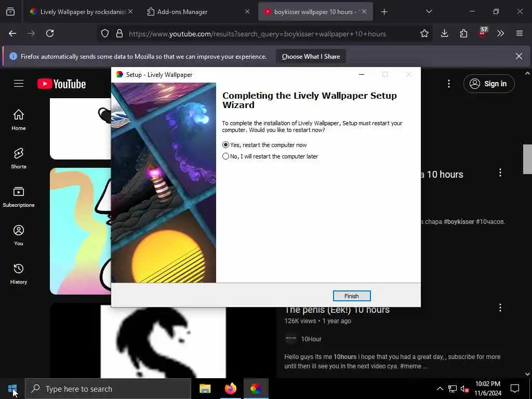Click the YouTube Sign in button
532x399 pixels.
tap(489, 84)
